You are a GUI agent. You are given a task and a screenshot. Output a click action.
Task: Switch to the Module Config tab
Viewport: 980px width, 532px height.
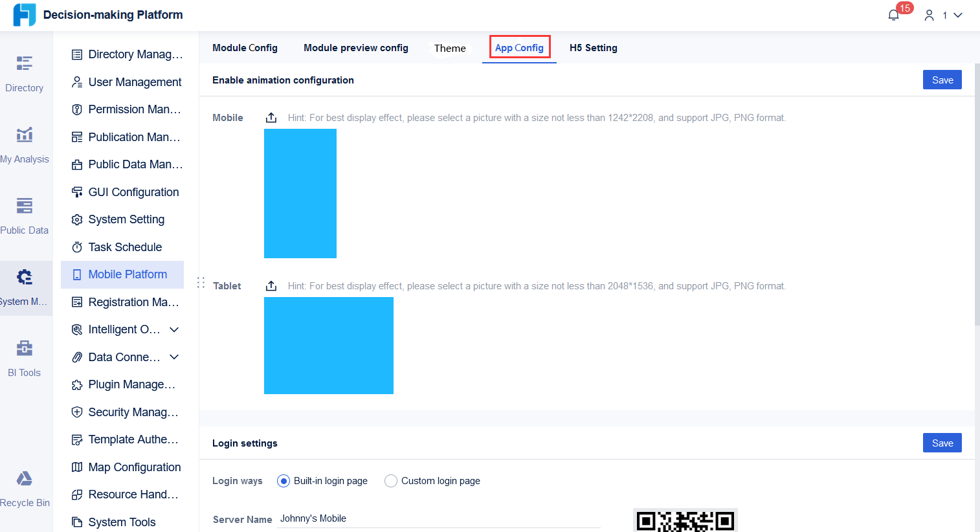tap(245, 47)
